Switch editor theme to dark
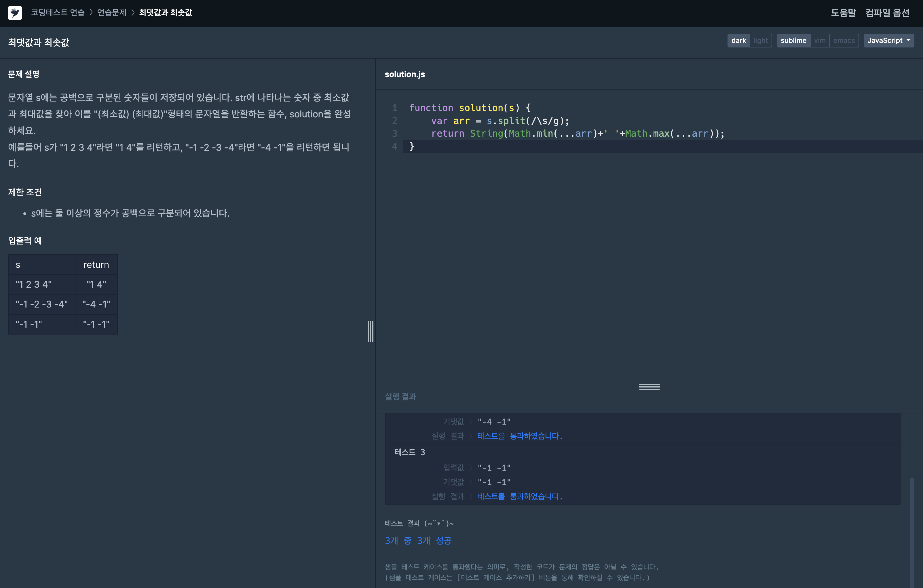The width and height of the screenshot is (923, 588). [738, 41]
